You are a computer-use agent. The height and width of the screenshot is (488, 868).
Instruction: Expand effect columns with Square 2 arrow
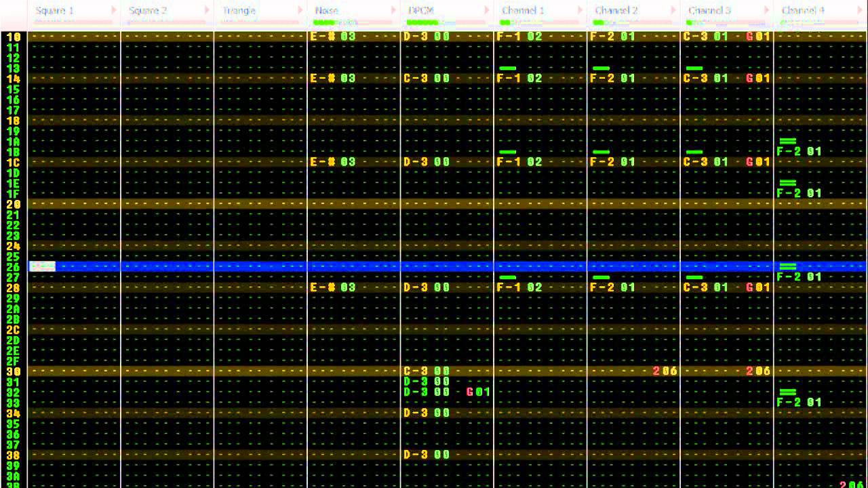click(207, 11)
